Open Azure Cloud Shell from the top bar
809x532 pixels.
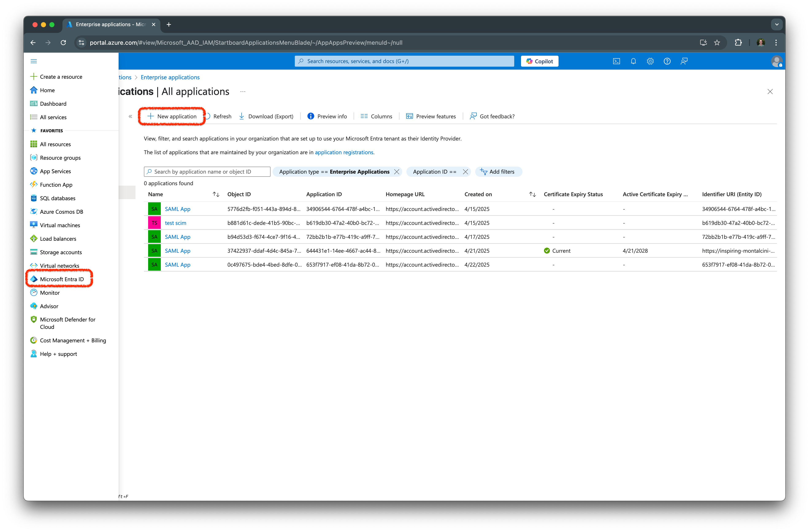tap(616, 61)
